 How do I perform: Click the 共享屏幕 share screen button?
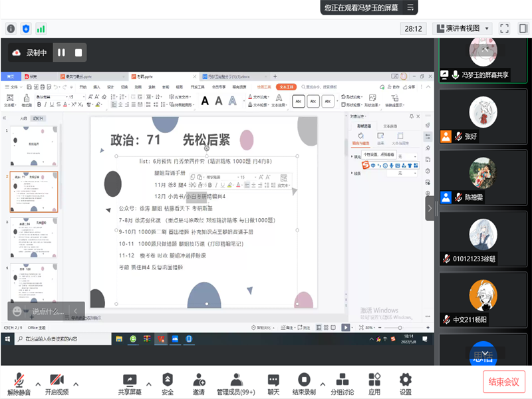click(130, 384)
